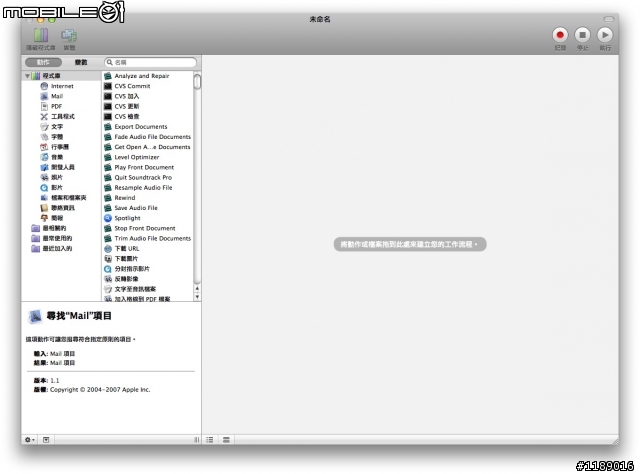The height and width of the screenshot is (474, 640).
Task: Select the 開發人員 developer category
Action: click(x=61, y=167)
